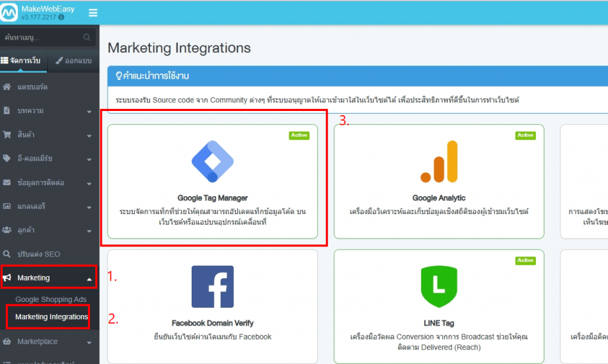Click Active badge on Google Tag Manager
The height and width of the screenshot is (364, 608).
pos(299,135)
